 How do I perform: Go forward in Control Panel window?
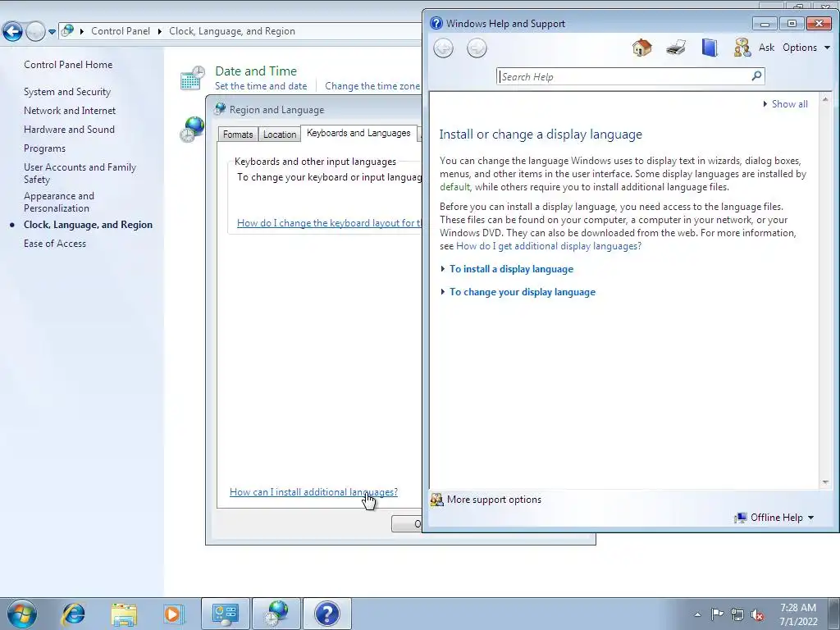(35, 32)
